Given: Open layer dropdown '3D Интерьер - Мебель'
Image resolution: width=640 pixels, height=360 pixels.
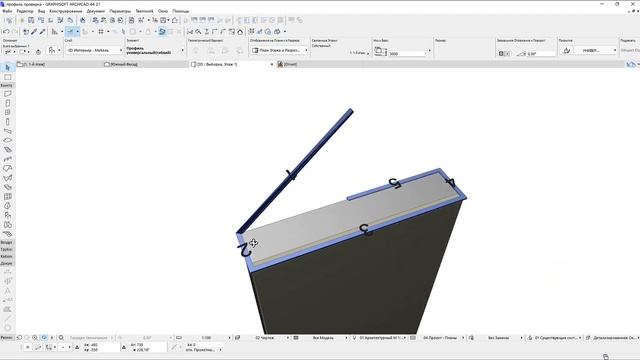Looking at the screenshot, I should coord(94,50).
